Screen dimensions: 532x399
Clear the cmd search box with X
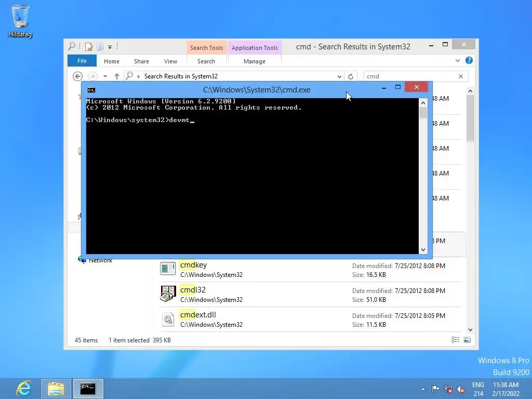(461, 76)
